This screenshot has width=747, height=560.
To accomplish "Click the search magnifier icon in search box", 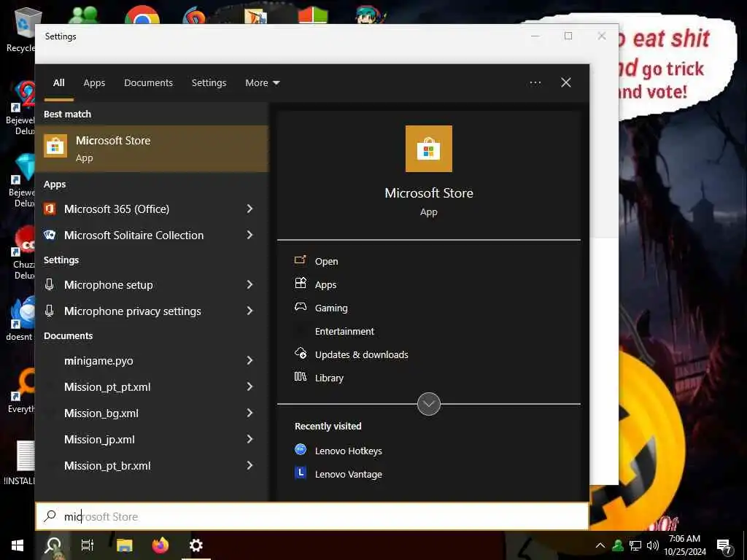I will click(x=50, y=516).
